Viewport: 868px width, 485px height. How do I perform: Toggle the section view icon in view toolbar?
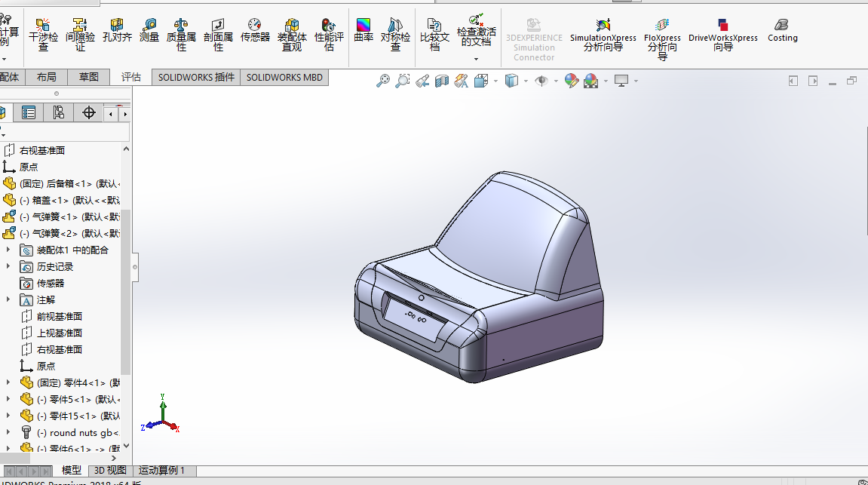click(442, 81)
